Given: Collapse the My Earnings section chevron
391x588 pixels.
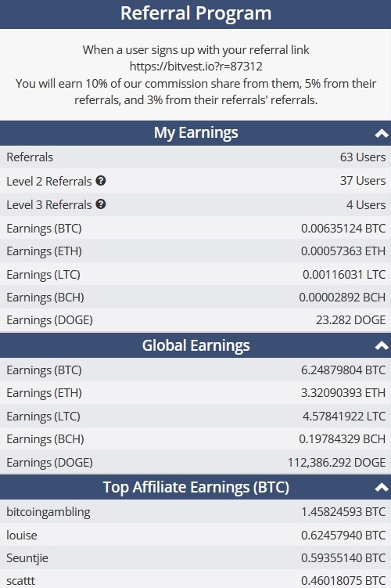Looking at the screenshot, I should (382, 133).
